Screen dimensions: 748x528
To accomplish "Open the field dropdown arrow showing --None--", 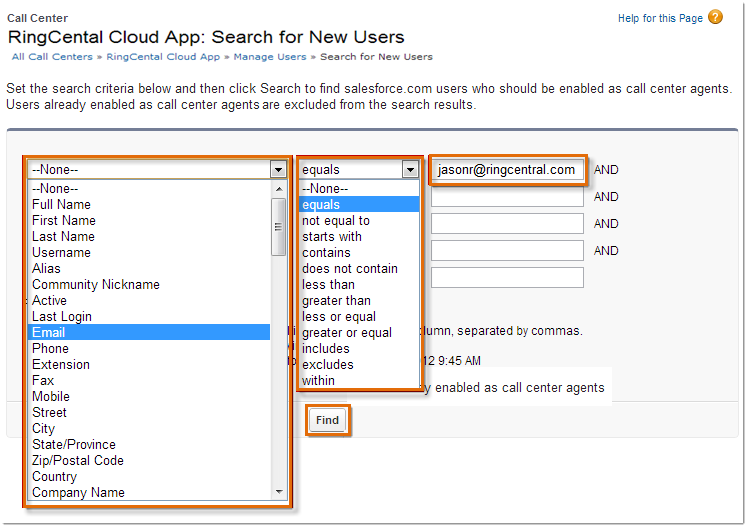I will [278, 169].
